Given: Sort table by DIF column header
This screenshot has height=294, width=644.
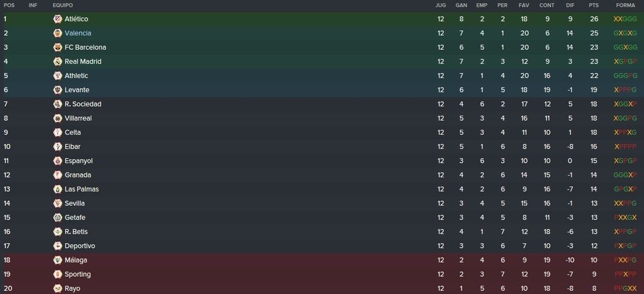Looking at the screenshot, I should pyautogui.click(x=570, y=5).
